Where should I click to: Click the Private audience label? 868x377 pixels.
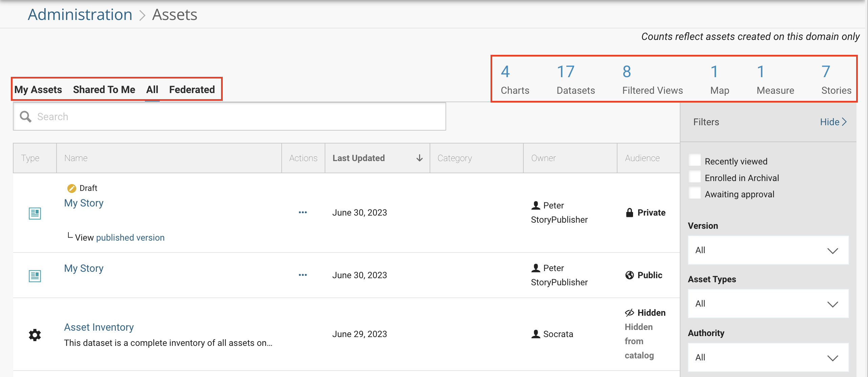pyautogui.click(x=651, y=213)
